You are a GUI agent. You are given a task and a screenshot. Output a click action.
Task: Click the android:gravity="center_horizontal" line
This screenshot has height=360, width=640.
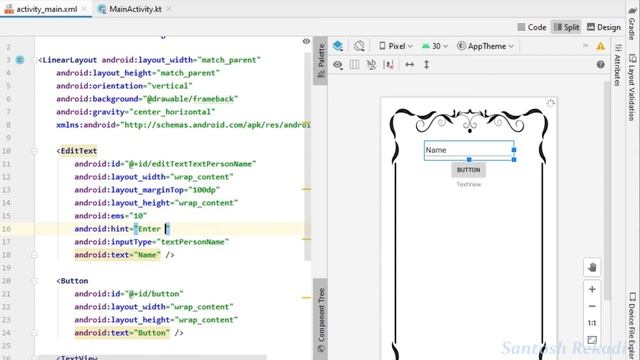pyautogui.click(x=136, y=112)
